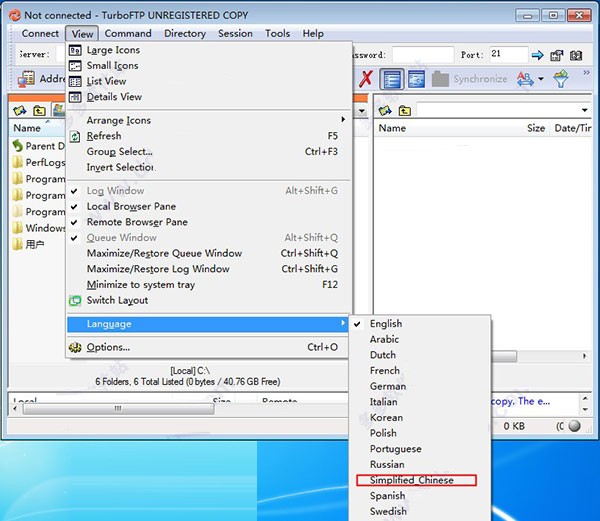Select Simplified_Chinese language
Viewport: 600px width, 521px height.
(x=420, y=480)
